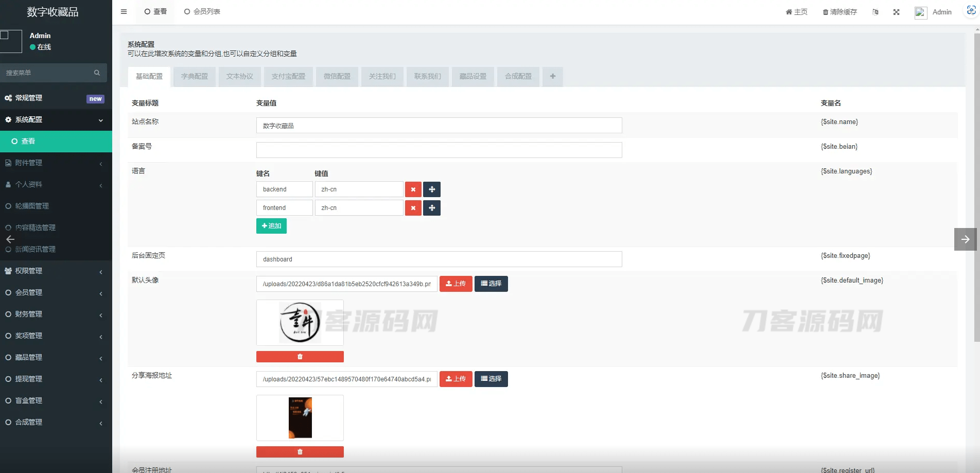Click the move handle for frontend row
980x473 pixels.
click(432, 208)
